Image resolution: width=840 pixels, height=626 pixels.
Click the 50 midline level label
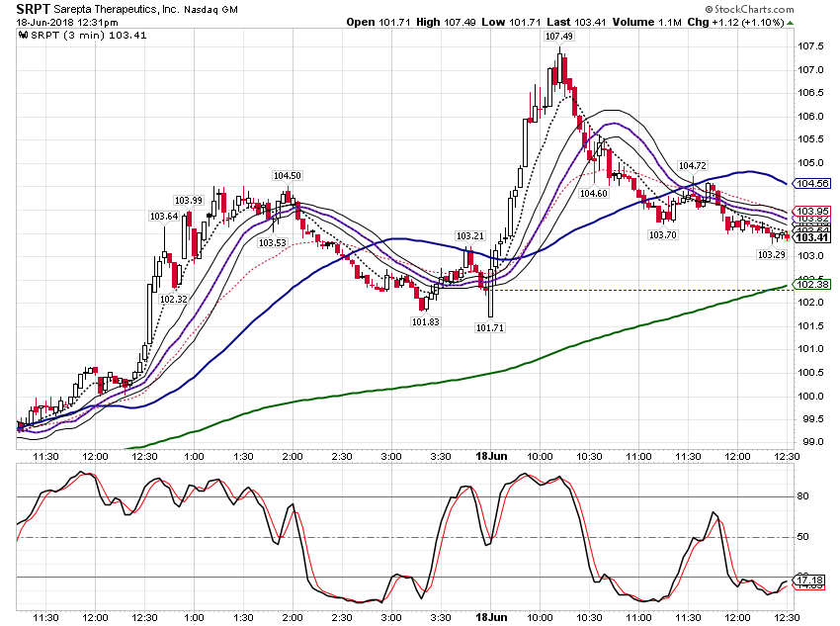[802, 536]
